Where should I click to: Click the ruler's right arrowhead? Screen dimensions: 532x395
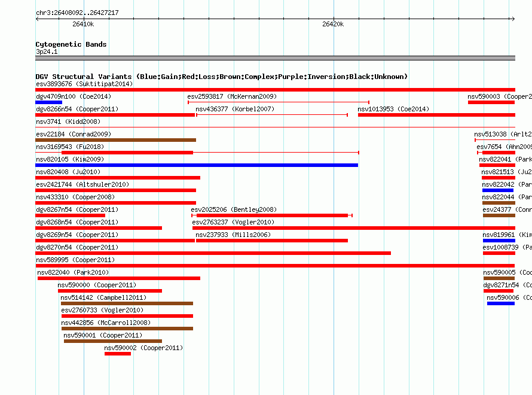513,19
